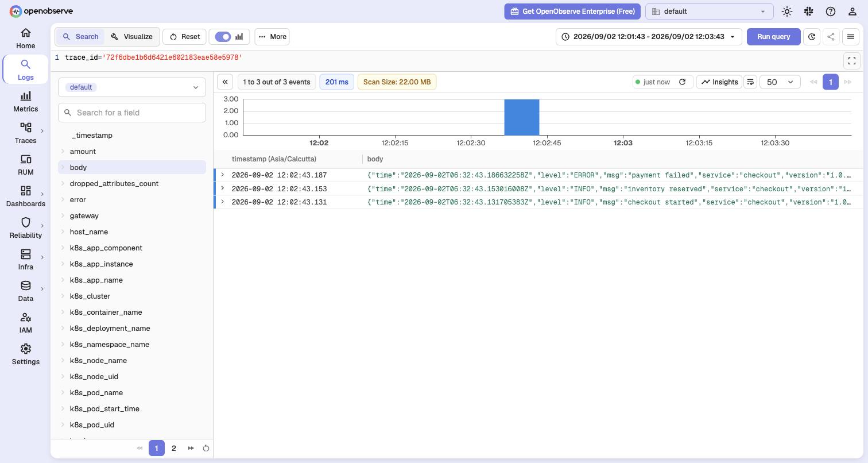The image size is (868, 463).
Task: Click the 201 ms query time badge
Action: coord(336,82)
